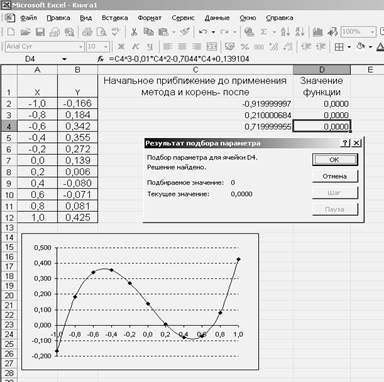
Task: Decrease indent on the formatting toolbar
Action: pyautogui.click(x=306, y=47)
